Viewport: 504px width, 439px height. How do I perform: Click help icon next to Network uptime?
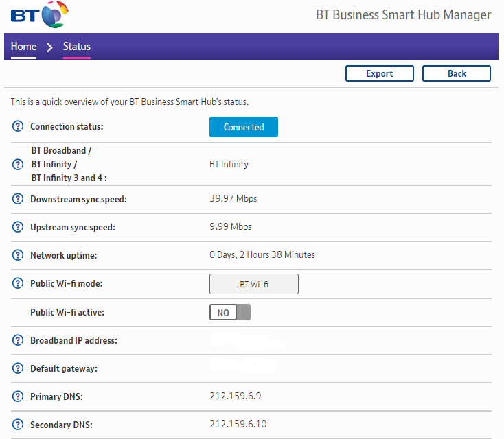18,255
